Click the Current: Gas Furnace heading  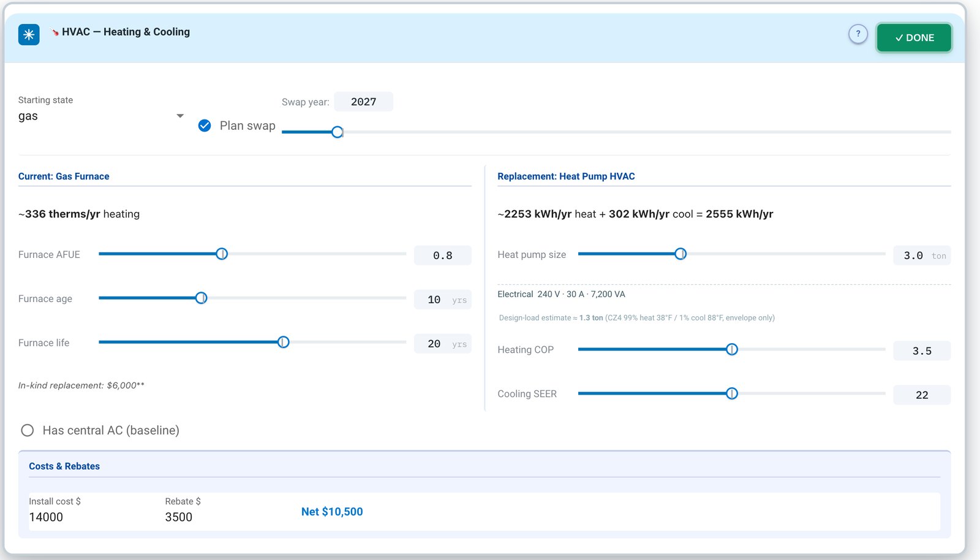pyautogui.click(x=64, y=176)
